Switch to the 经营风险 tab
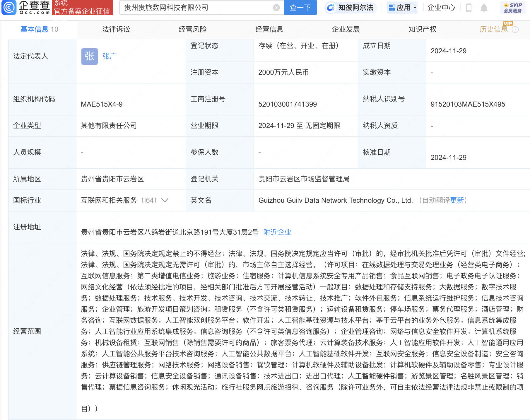Screen dimensions: 530x420 193,29
